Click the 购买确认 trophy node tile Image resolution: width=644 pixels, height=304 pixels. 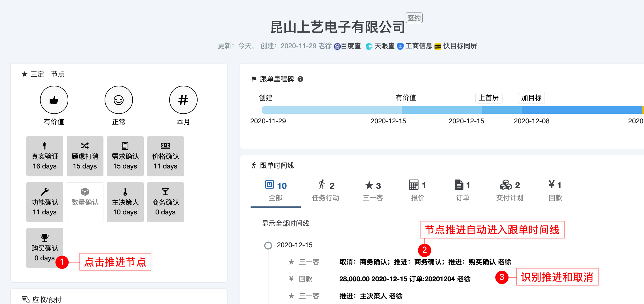pyautogui.click(x=45, y=248)
